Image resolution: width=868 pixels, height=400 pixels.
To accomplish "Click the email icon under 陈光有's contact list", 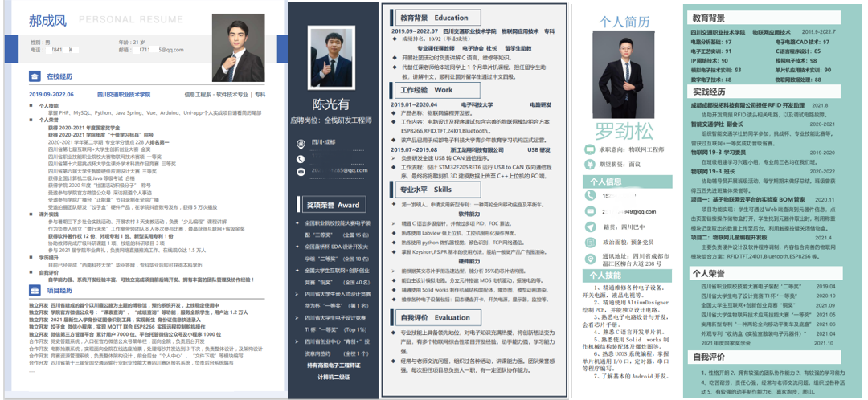I will tap(301, 170).
